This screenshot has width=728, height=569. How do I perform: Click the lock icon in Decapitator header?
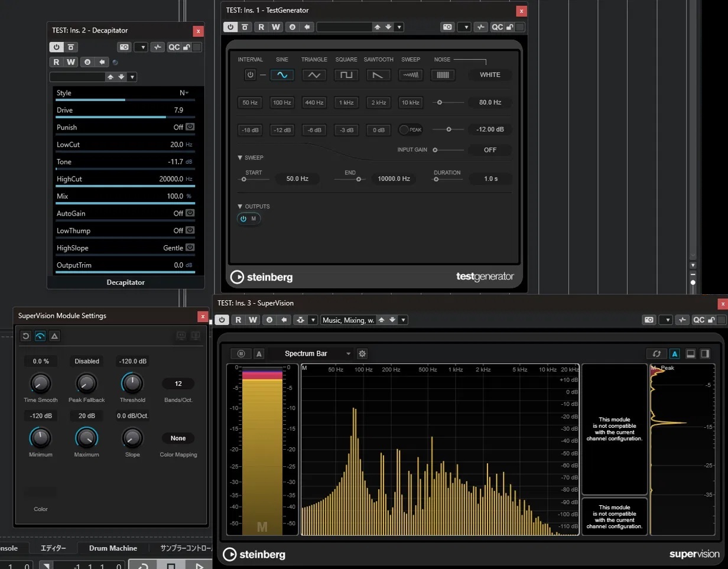pos(187,47)
